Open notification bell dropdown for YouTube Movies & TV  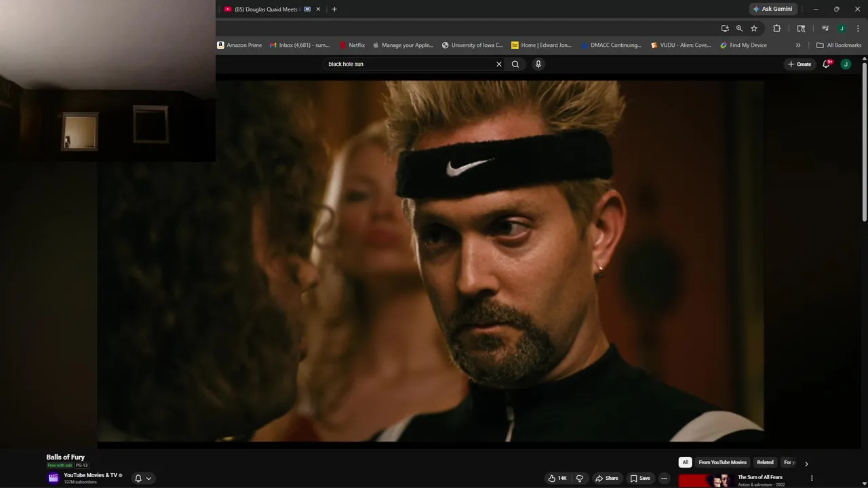[x=143, y=479]
